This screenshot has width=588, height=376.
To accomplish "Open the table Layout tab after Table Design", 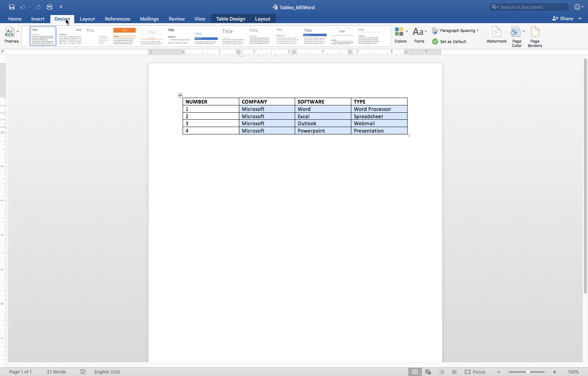I will (x=263, y=19).
